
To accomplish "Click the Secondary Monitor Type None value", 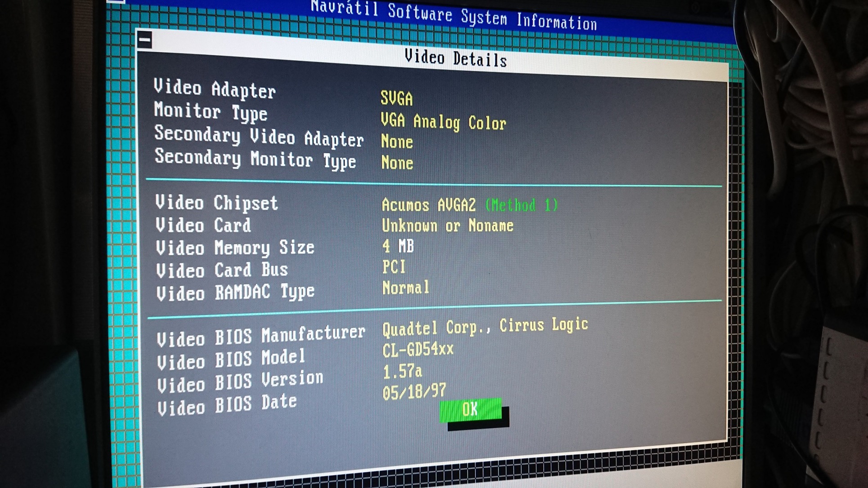I will coord(397,163).
